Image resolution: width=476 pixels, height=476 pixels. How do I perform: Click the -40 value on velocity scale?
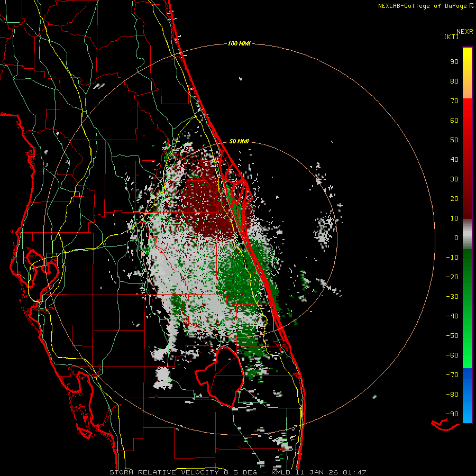tap(452, 316)
